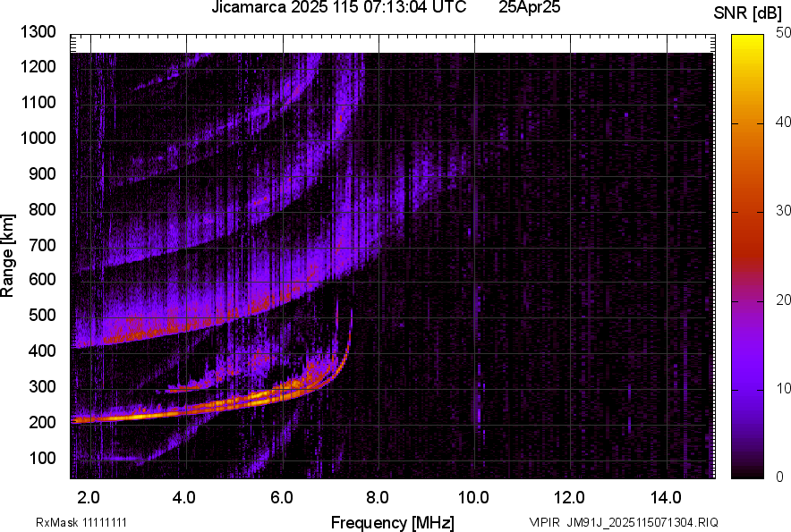This screenshot has height=532, width=791.
Task: Click the range tick label '400'
Action: click(42, 351)
